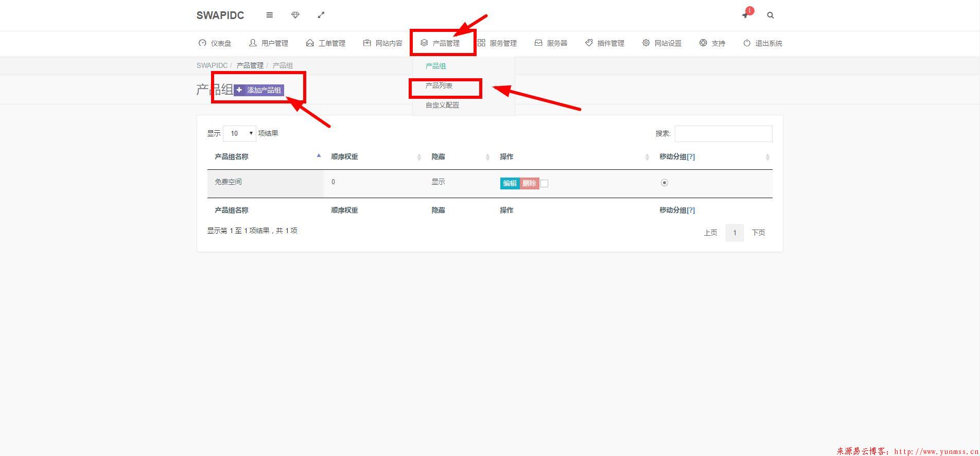
Task: Click the lifebuoy icon beside 支持
Action: pos(703,43)
